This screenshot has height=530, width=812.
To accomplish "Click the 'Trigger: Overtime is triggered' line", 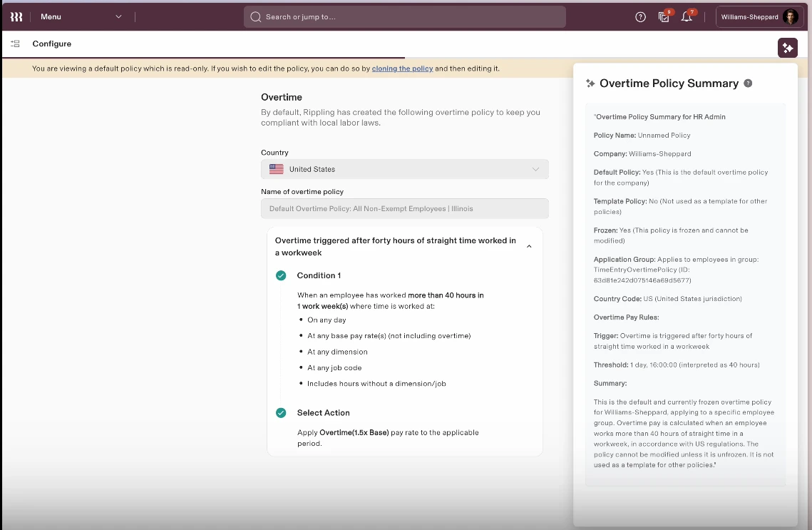I will tap(673, 342).
